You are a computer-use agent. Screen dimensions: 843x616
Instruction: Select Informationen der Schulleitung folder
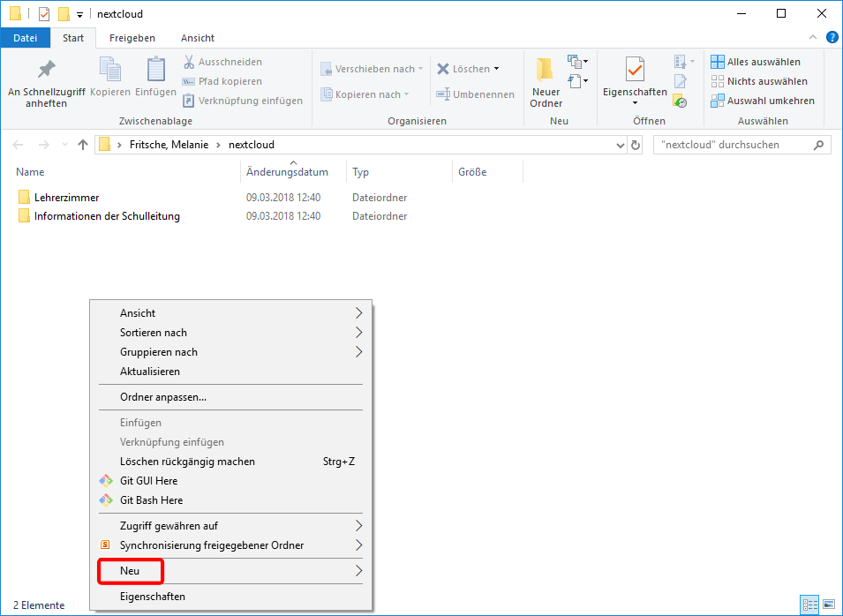click(x=107, y=216)
